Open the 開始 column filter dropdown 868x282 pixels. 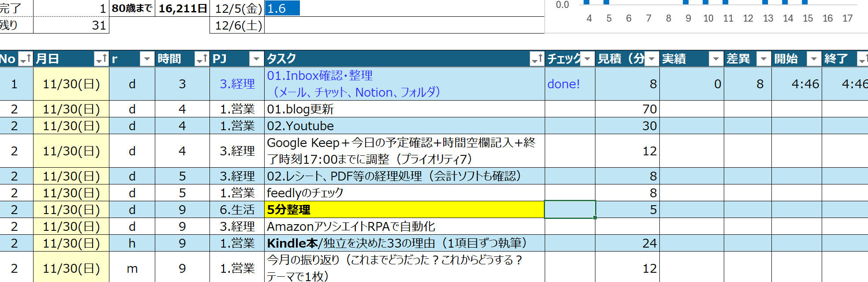tap(814, 59)
